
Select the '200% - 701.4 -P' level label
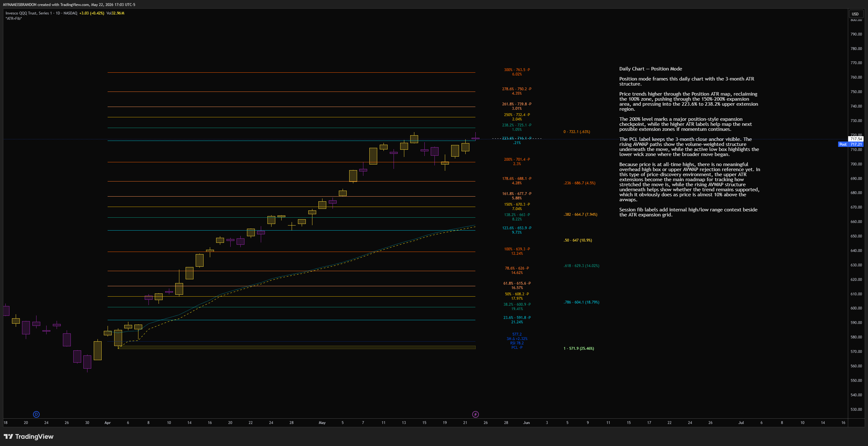click(x=517, y=159)
